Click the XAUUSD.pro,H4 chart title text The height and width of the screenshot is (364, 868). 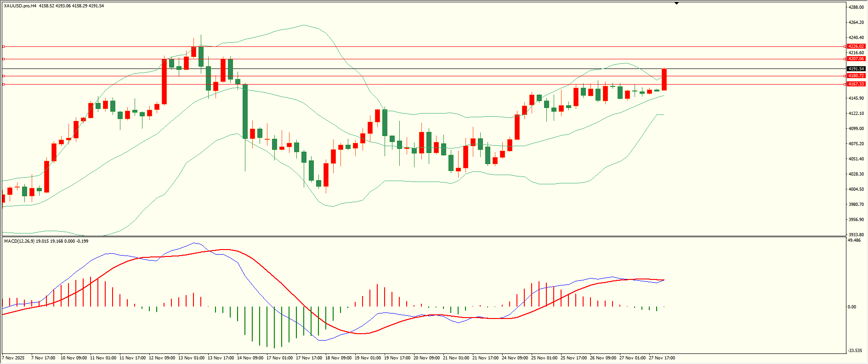pyautogui.click(x=20, y=6)
